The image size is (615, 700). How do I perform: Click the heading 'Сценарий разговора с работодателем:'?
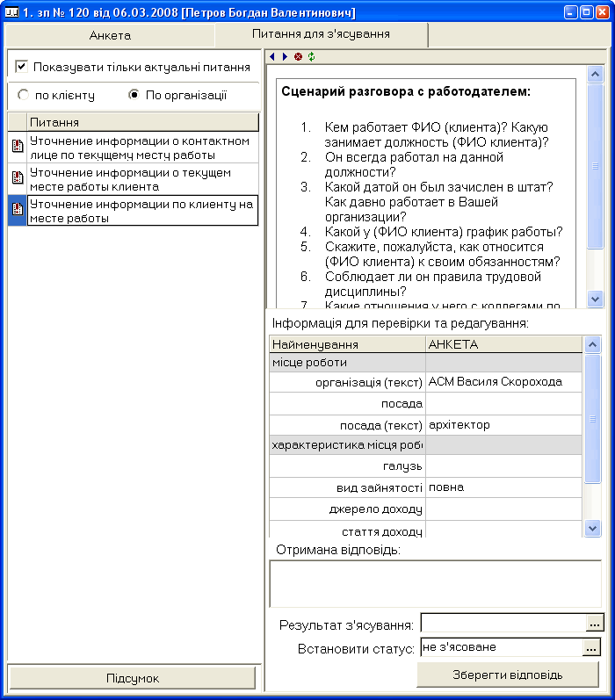[x=406, y=91]
